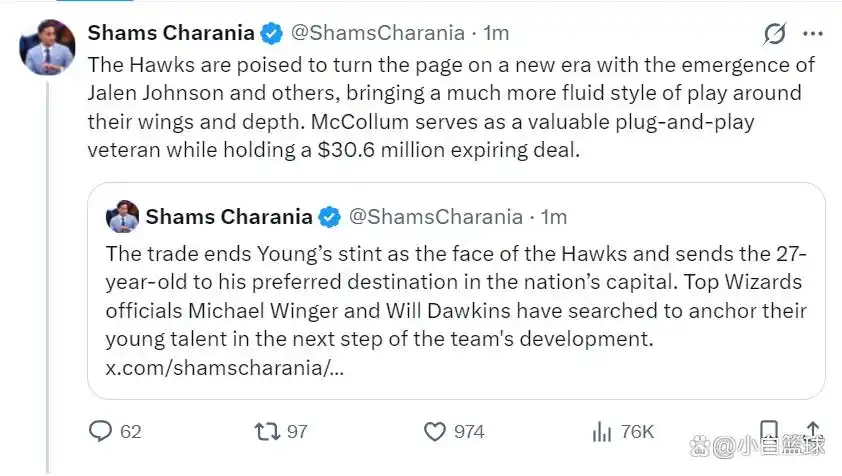This screenshot has width=842, height=476.
Task: Click the reply speech bubble icon
Action: click(100, 431)
